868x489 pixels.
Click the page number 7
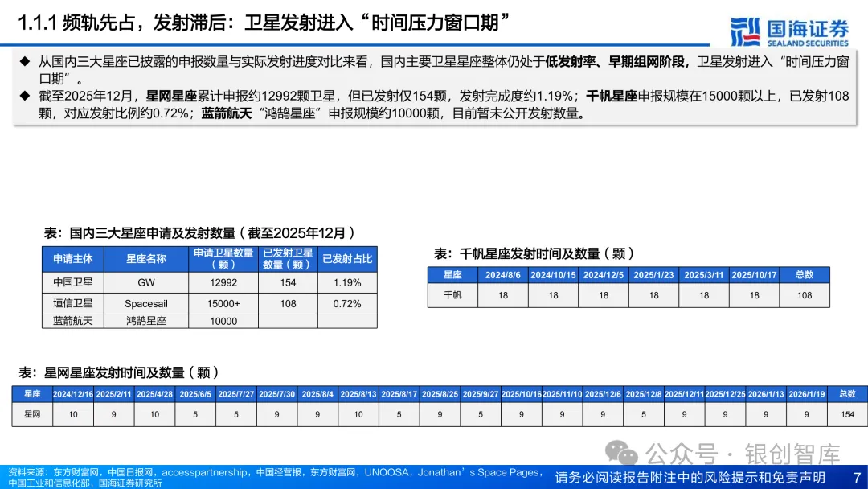(857, 478)
